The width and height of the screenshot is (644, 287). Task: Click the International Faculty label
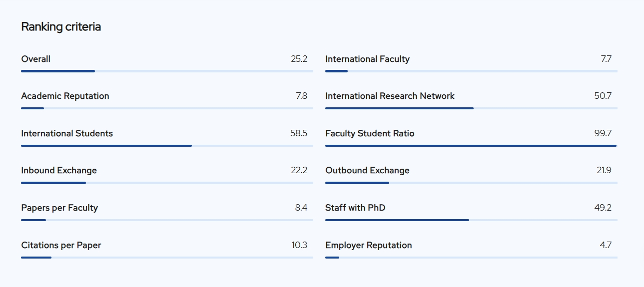click(x=367, y=59)
